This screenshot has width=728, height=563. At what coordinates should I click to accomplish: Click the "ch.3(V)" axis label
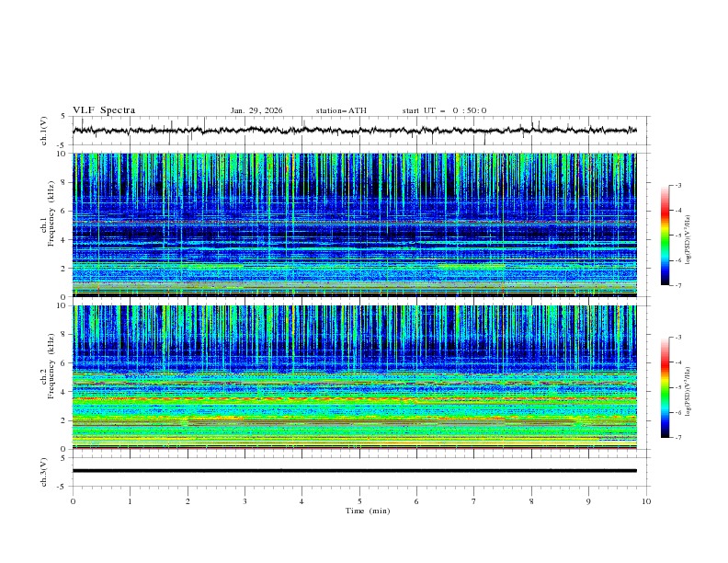pyautogui.click(x=44, y=472)
